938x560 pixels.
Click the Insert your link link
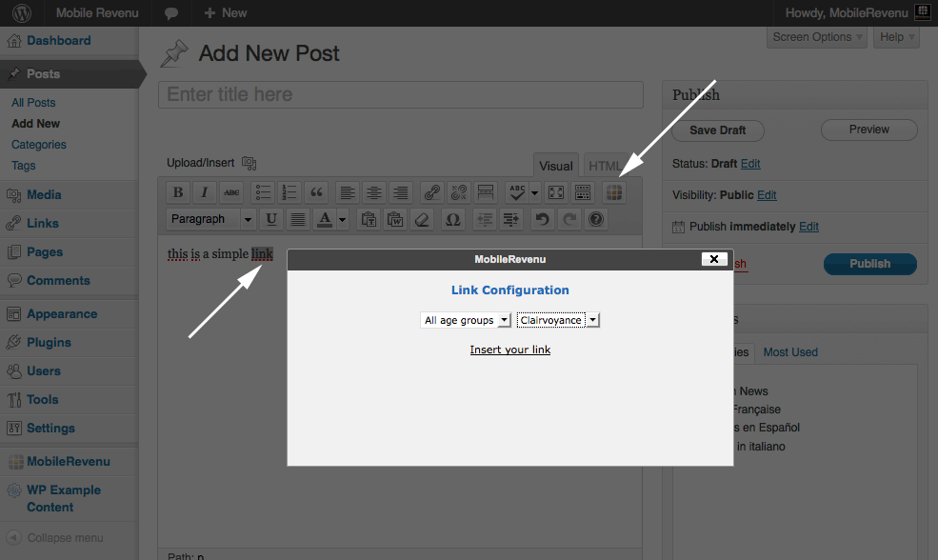click(510, 350)
